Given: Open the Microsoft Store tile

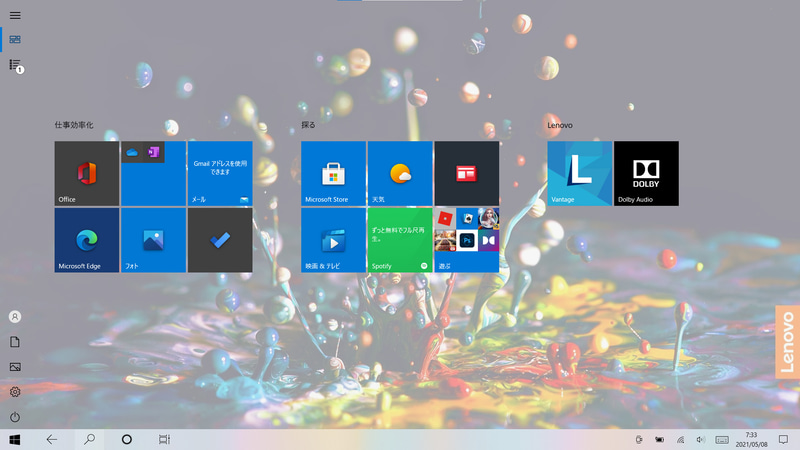Looking at the screenshot, I should point(333,173).
